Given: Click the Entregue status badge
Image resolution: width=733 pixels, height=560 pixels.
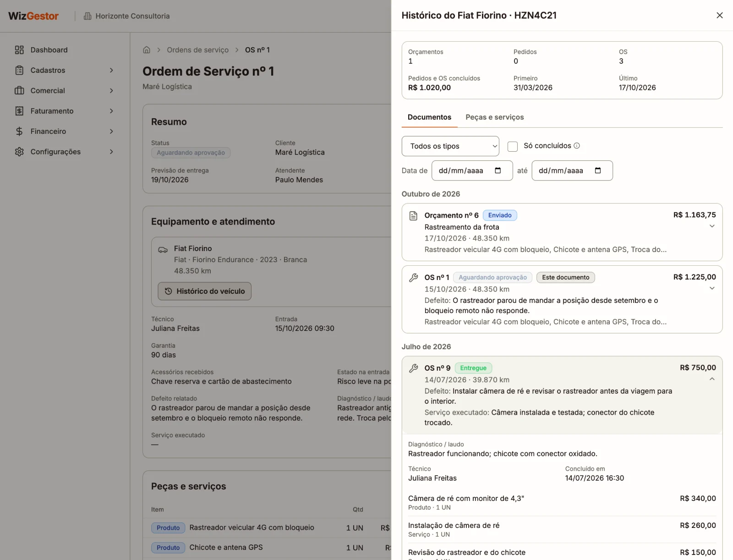Looking at the screenshot, I should click(x=473, y=368).
